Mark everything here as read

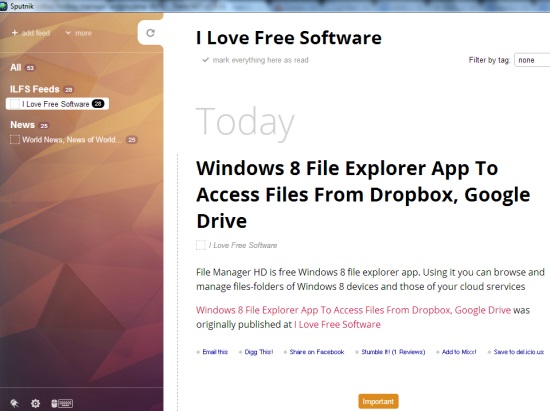[x=255, y=60]
